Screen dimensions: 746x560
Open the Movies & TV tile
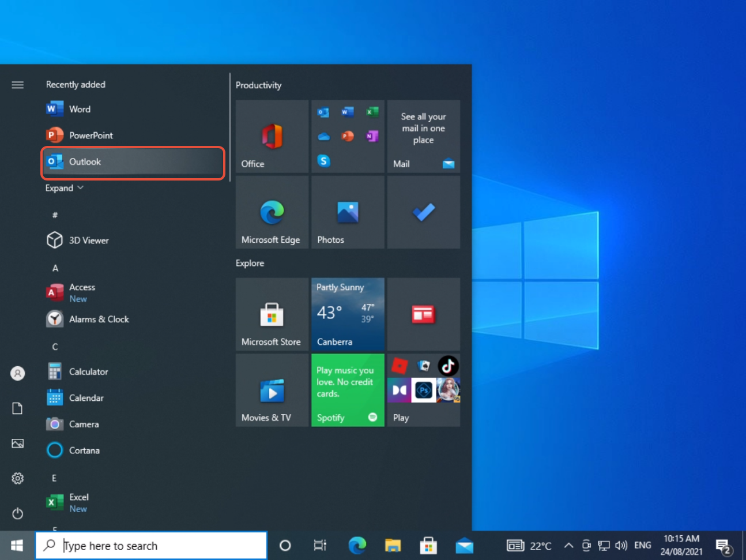pos(272,390)
